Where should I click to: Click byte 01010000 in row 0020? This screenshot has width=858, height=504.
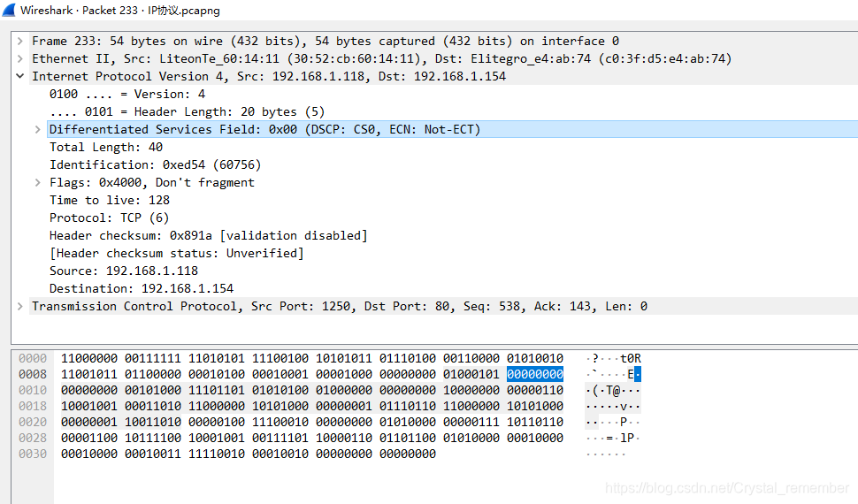point(408,422)
